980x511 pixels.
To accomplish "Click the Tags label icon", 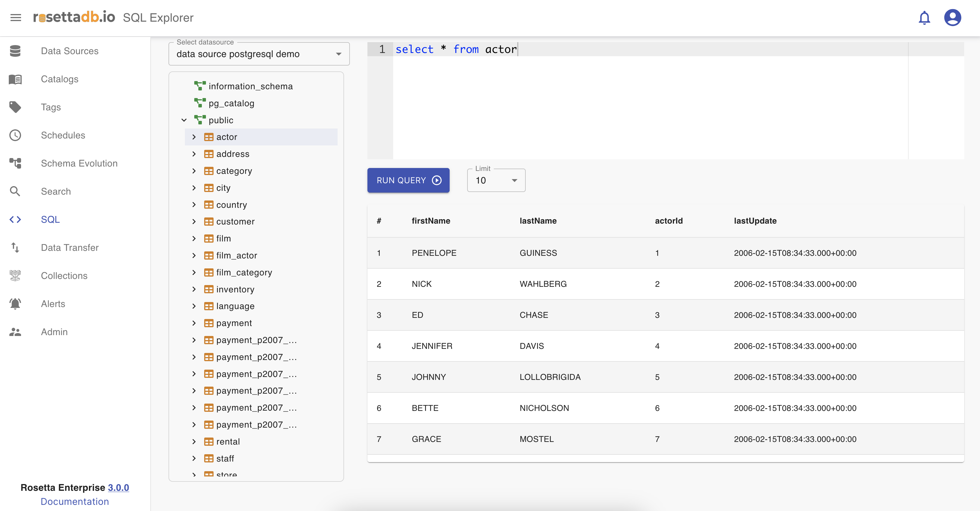I will tap(15, 107).
